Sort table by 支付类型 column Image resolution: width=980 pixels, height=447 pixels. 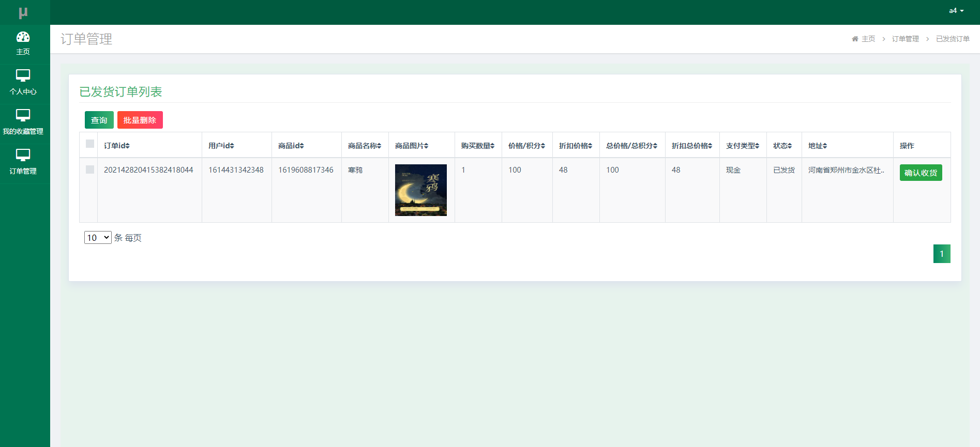pyautogui.click(x=743, y=146)
